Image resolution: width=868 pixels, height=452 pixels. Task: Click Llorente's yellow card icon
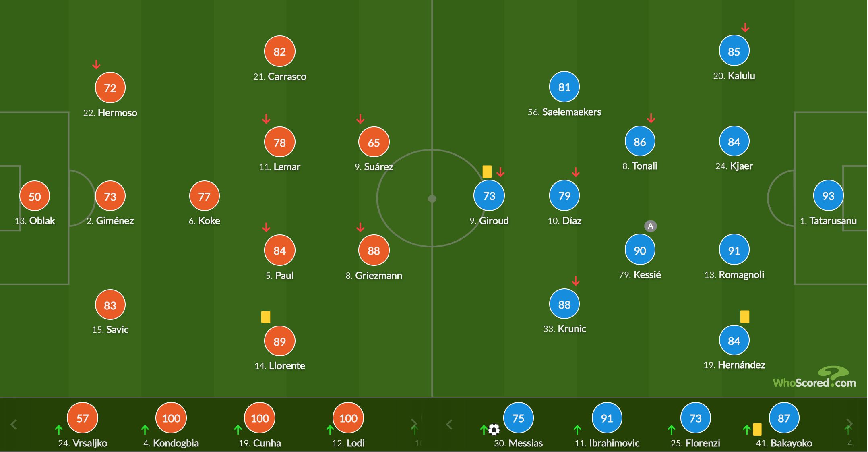tap(265, 317)
